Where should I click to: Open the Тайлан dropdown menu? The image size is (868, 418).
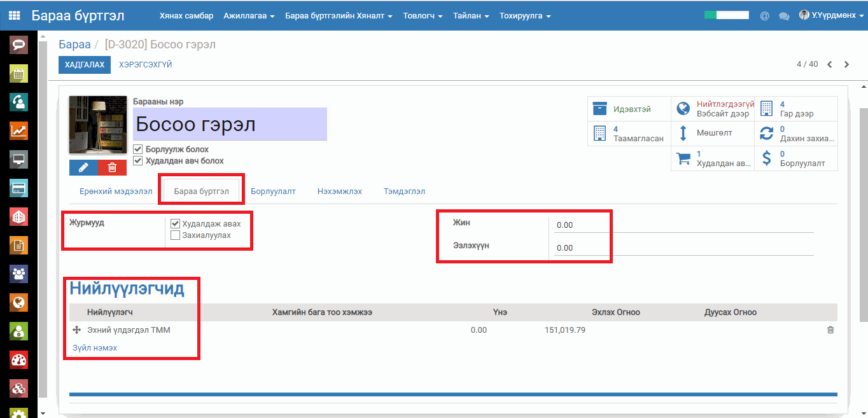(x=471, y=16)
